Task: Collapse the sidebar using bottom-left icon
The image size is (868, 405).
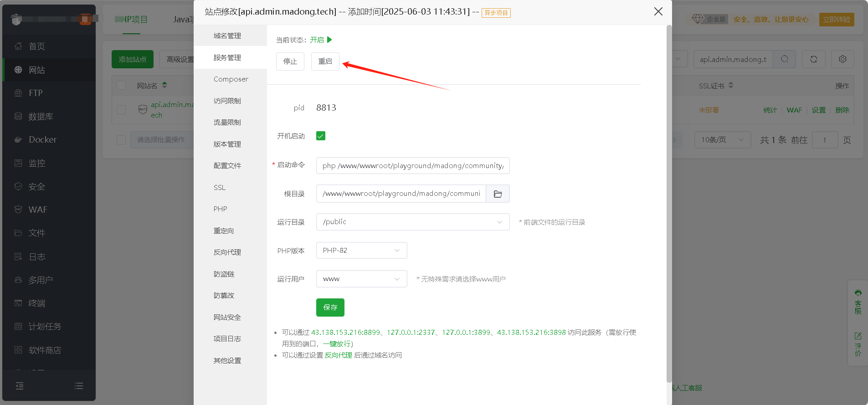Action: pos(20,386)
